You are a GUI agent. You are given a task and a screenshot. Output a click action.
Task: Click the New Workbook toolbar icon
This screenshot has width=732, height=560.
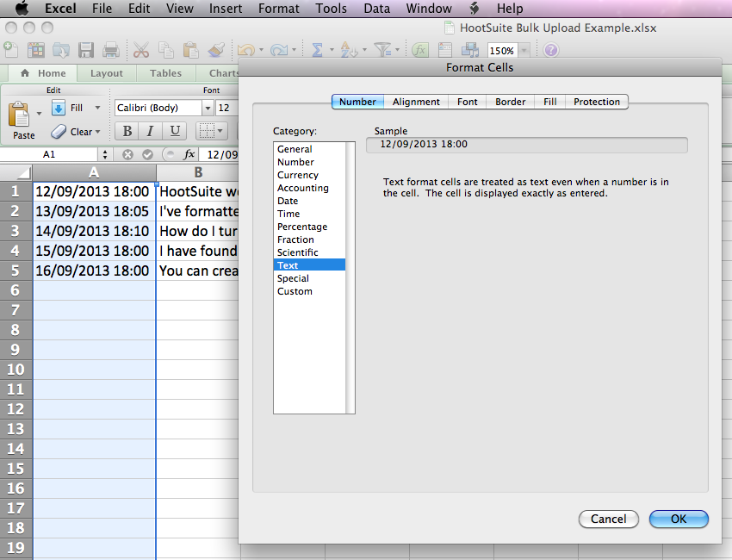pos(10,49)
